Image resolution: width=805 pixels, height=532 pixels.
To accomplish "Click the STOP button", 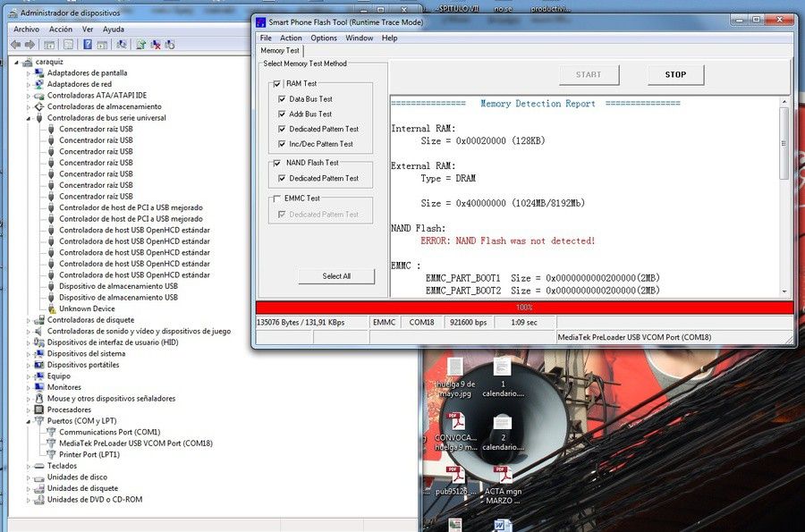I will [675, 75].
